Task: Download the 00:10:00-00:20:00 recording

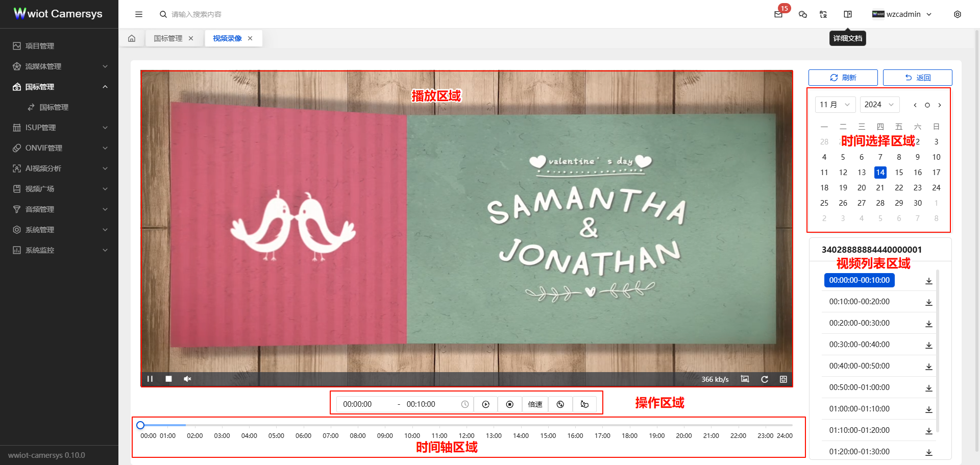Action: (x=929, y=302)
